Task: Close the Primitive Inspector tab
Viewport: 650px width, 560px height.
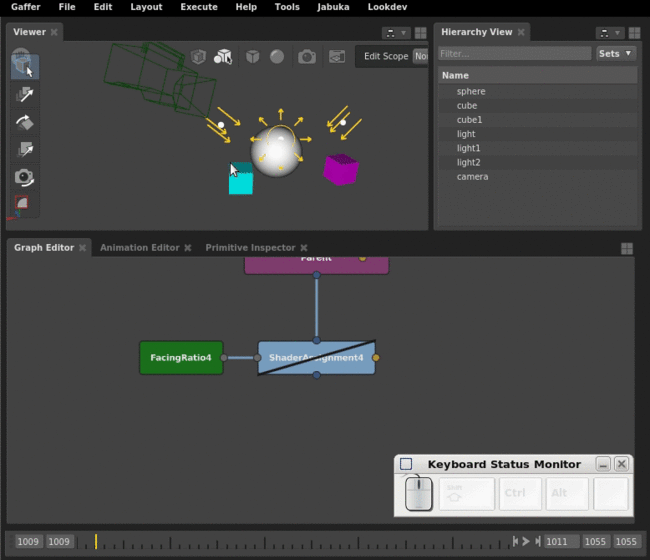Action: tap(304, 248)
